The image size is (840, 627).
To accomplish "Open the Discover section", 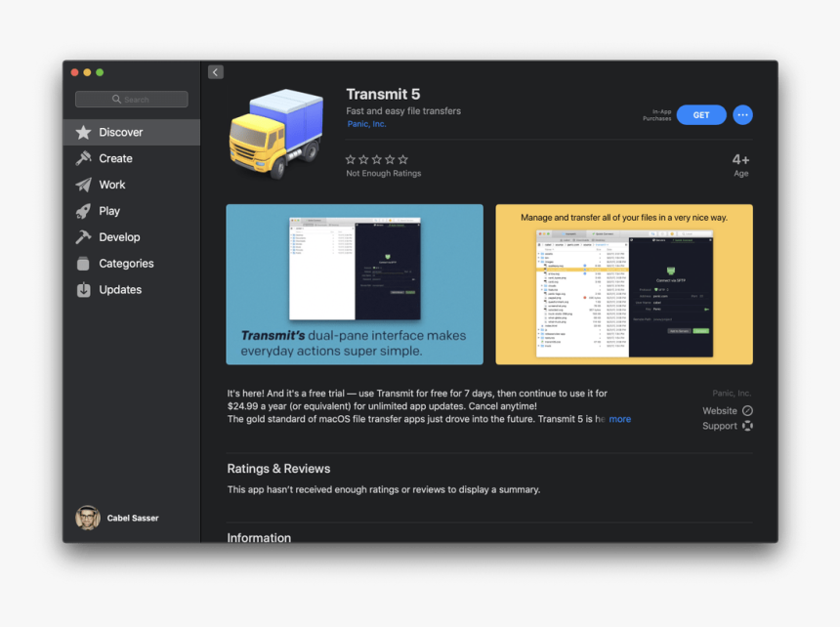I will point(132,132).
